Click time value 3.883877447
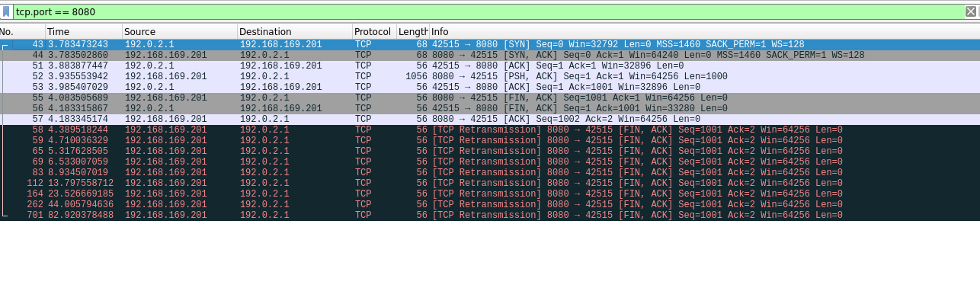Image resolution: width=980 pixels, height=288 pixels. pos(78,66)
